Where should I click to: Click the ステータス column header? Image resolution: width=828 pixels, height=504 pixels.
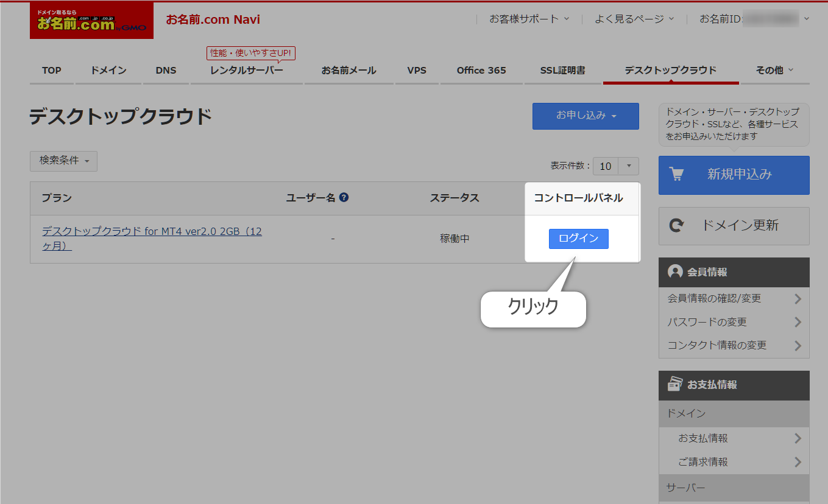(455, 198)
